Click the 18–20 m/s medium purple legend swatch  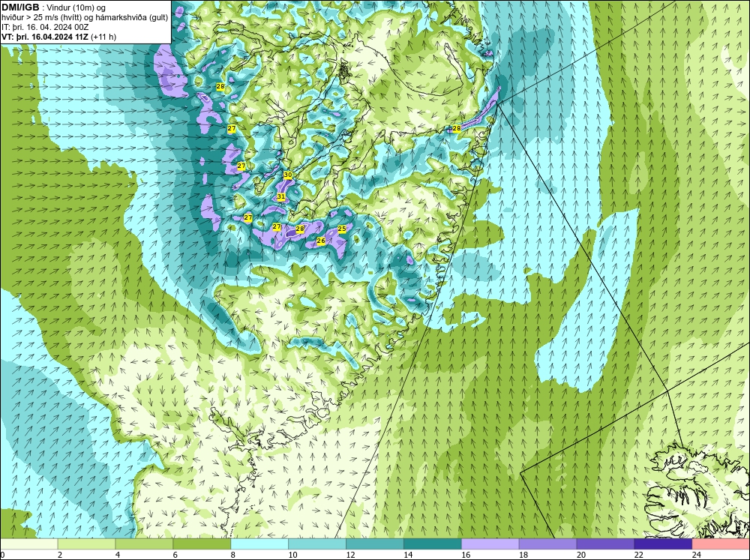(x=547, y=544)
